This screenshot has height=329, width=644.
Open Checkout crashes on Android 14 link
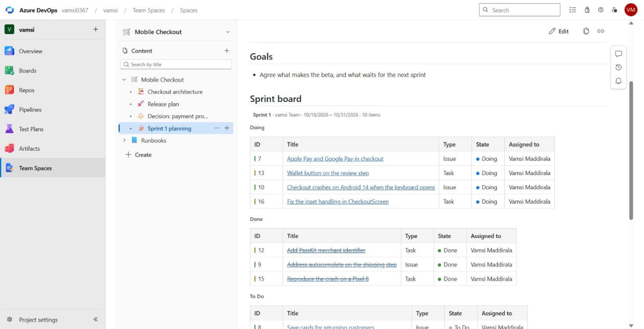[361, 187]
